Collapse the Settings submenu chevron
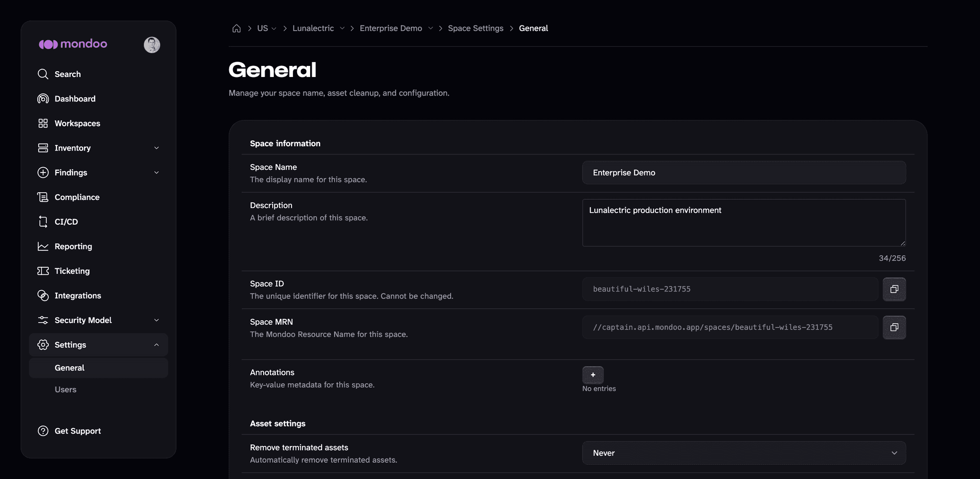This screenshot has height=479, width=980. pyautogui.click(x=156, y=345)
